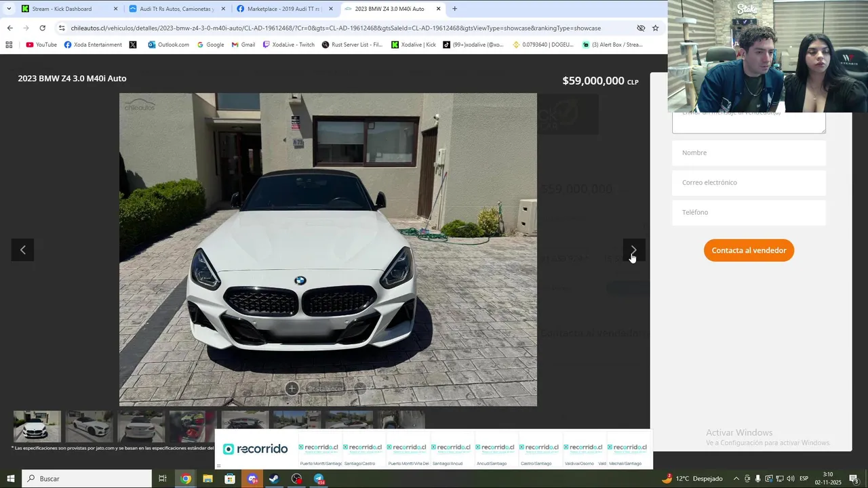
Task: Open the DOGEU price bookmark
Action: pyautogui.click(x=542, y=45)
